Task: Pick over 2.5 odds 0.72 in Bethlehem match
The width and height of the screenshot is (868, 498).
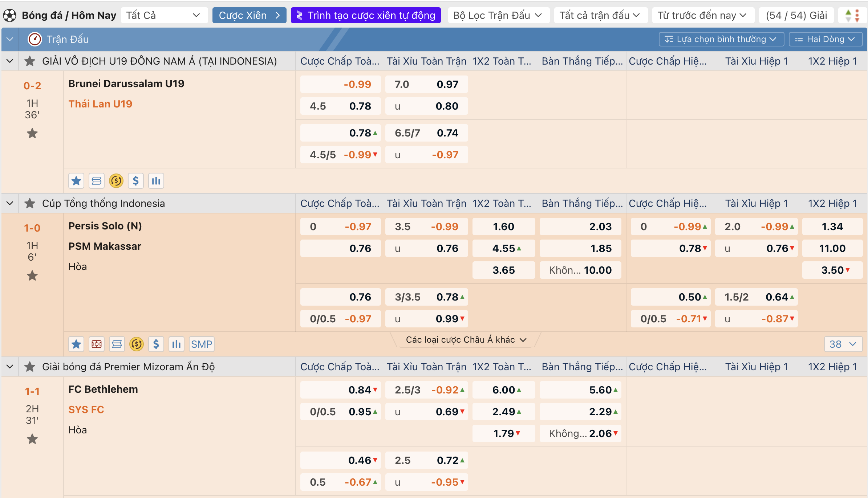Action: tap(426, 460)
